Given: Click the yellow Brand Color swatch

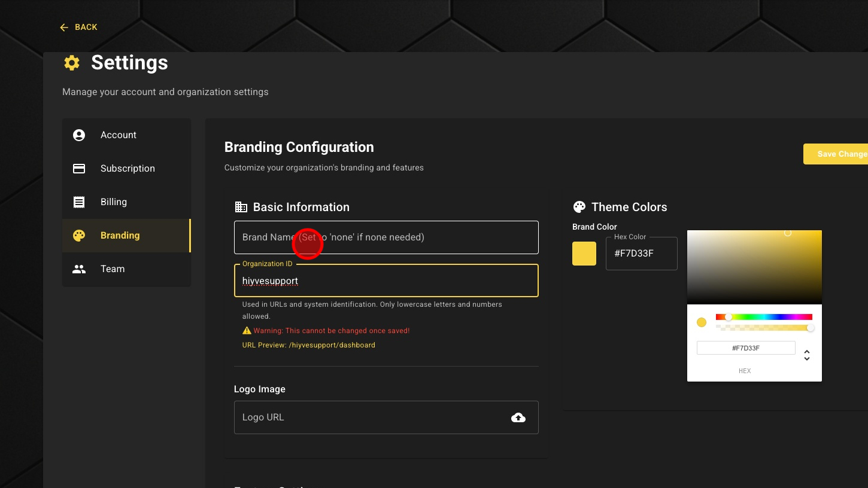Looking at the screenshot, I should [x=584, y=254].
